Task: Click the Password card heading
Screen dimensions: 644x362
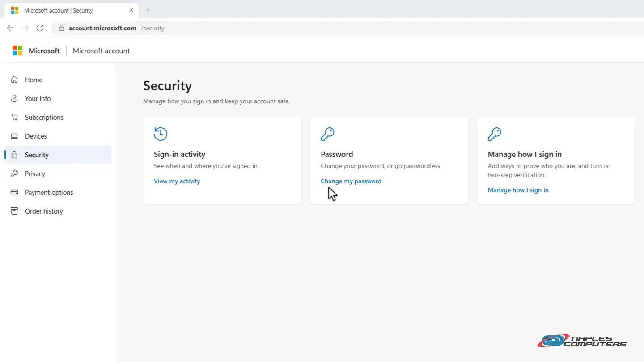Action: [x=337, y=154]
